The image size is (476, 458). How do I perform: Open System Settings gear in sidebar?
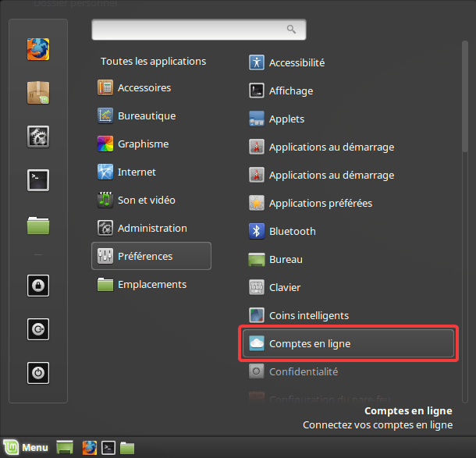click(x=38, y=137)
